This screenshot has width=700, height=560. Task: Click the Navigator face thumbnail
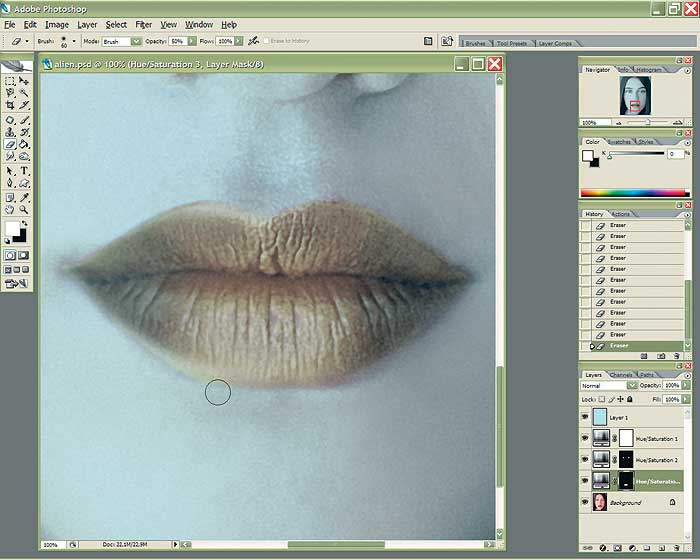pyautogui.click(x=635, y=96)
